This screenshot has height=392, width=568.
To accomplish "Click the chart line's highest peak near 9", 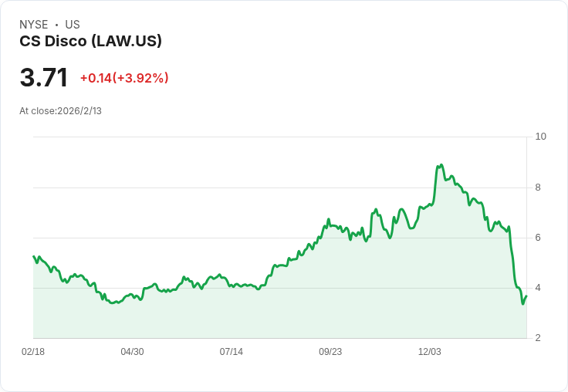I will point(441,165).
